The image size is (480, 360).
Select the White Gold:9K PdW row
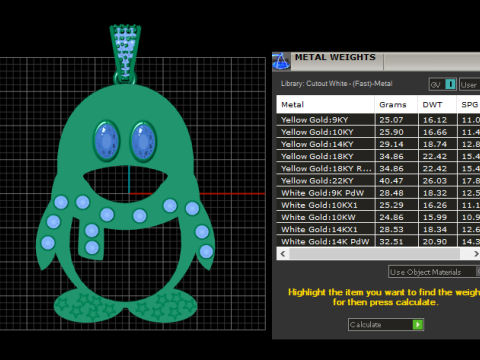378,193
